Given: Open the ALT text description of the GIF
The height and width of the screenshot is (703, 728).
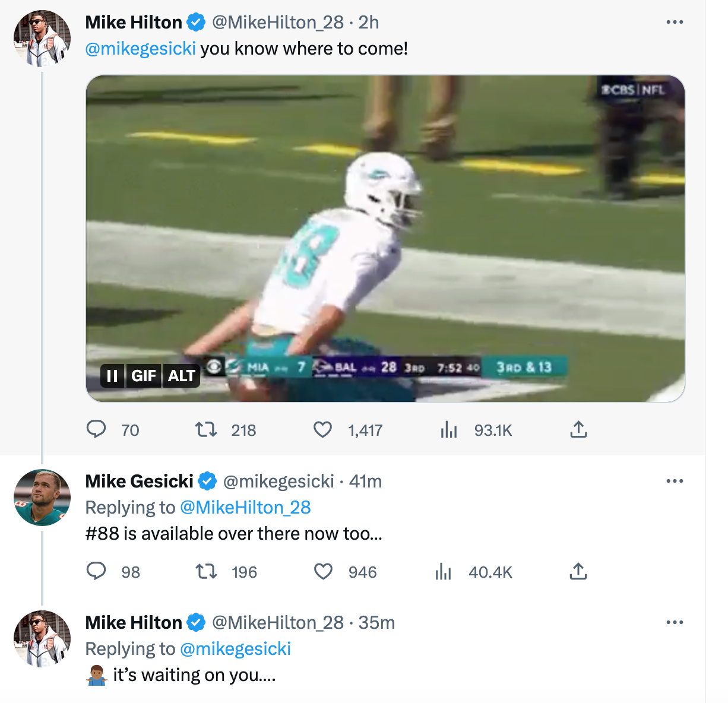Looking at the screenshot, I should (182, 376).
